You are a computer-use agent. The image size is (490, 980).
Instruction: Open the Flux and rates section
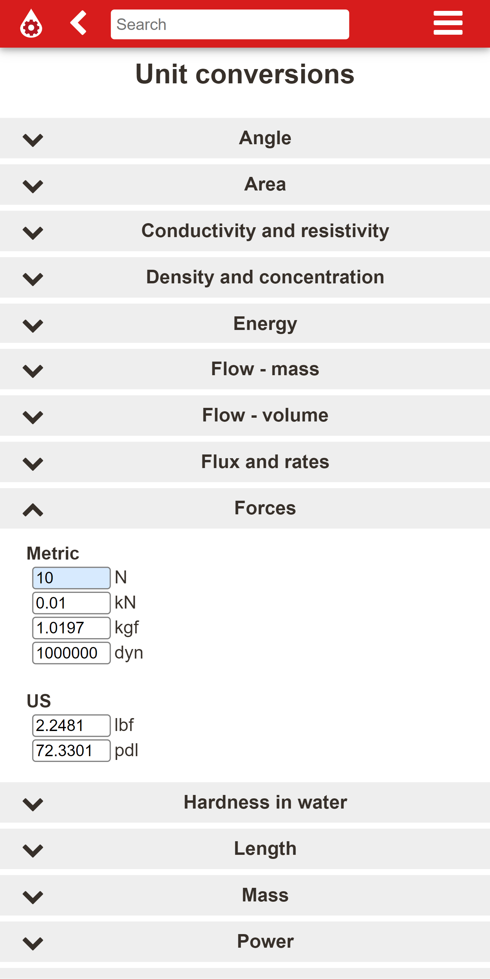click(x=245, y=462)
